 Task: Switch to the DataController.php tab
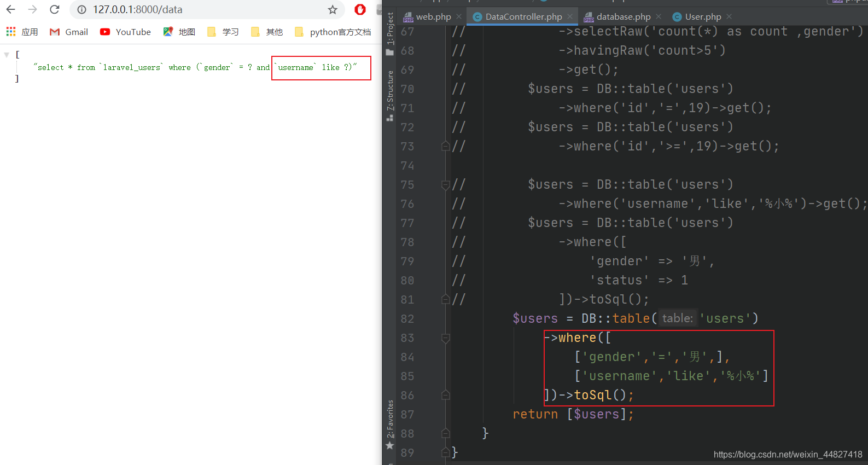click(x=517, y=16)
